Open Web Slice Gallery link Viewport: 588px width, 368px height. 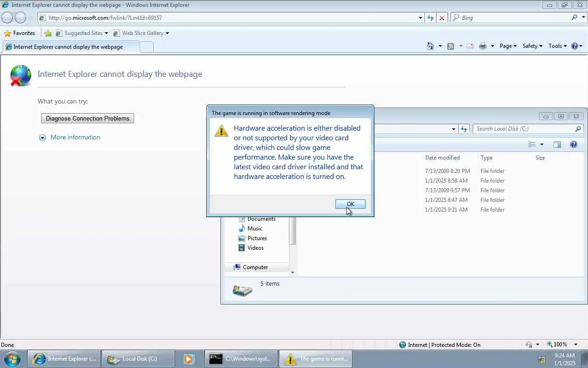click(141, 33)
